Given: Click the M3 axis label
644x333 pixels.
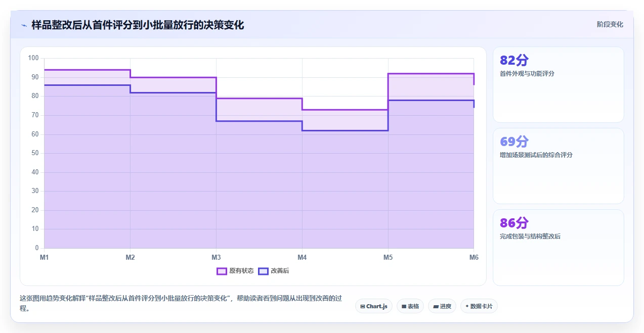Looking at the screenshot, I should (216, 258).
